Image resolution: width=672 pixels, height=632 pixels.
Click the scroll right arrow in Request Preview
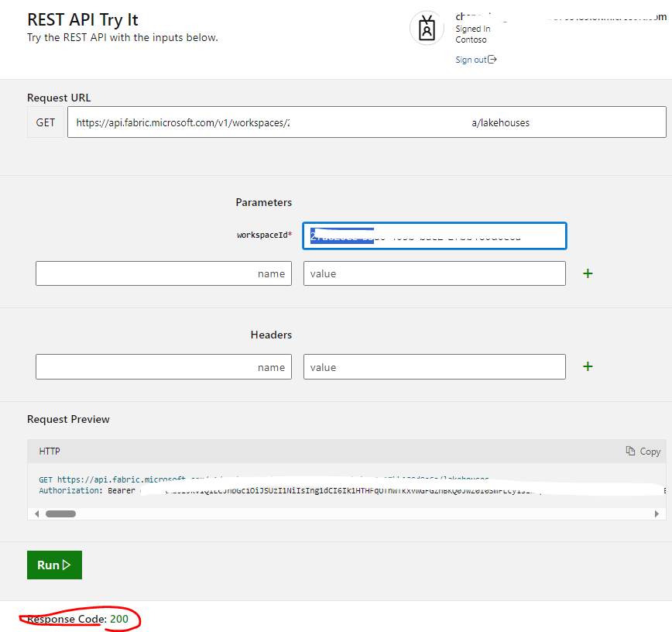click(657, 513)
